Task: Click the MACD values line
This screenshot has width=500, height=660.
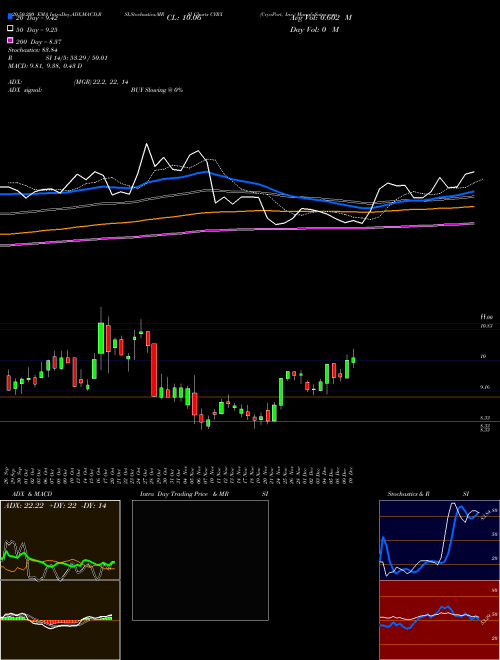Action: coord(45,66)
